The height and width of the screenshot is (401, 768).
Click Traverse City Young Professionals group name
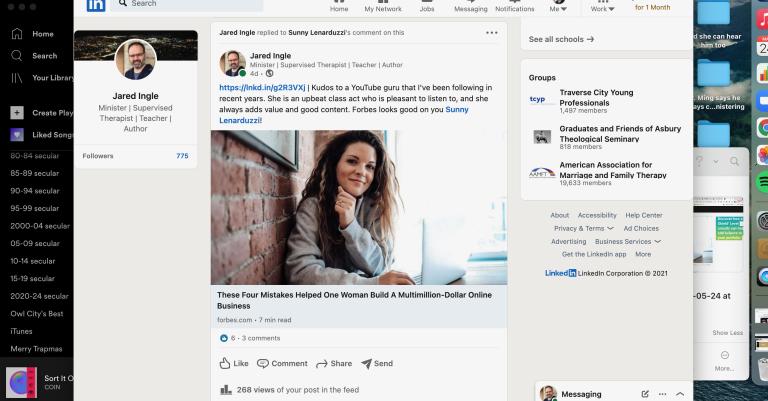(596, 98)
